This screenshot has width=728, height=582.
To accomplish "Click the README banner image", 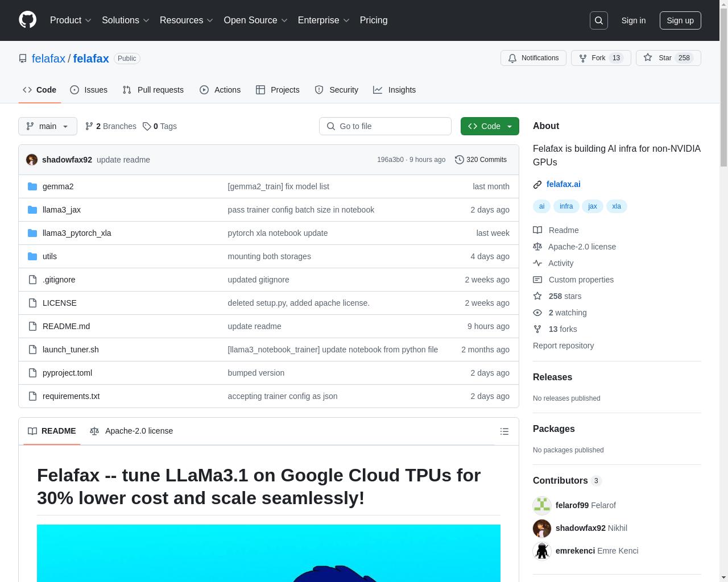I will (x=268, y=553).
